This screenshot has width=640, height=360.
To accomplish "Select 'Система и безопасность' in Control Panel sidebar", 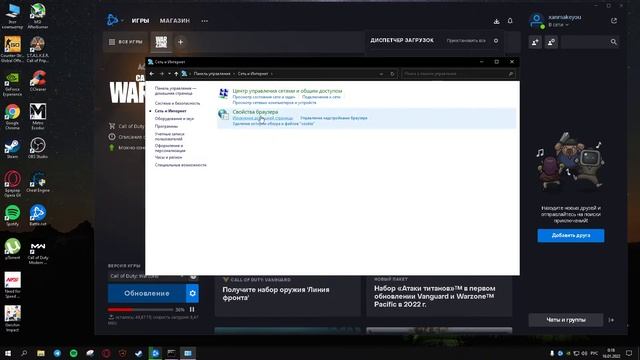I will tap(177, 103).
